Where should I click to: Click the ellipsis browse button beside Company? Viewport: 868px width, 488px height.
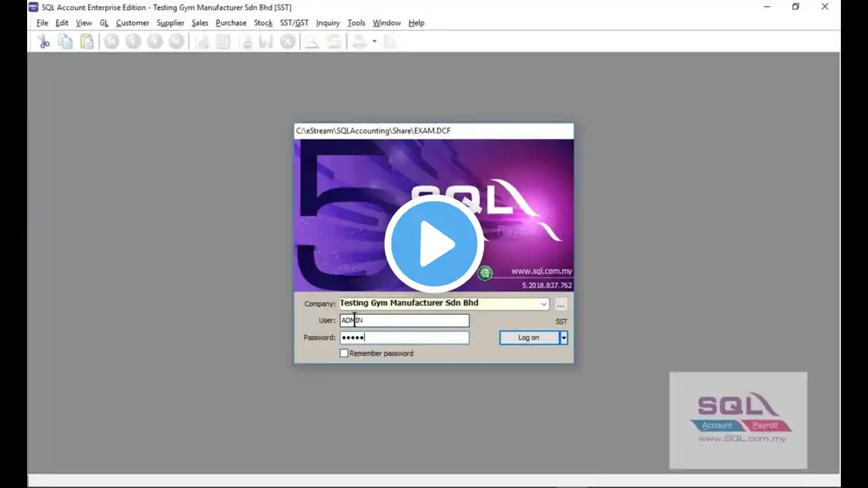click(561, 304)
